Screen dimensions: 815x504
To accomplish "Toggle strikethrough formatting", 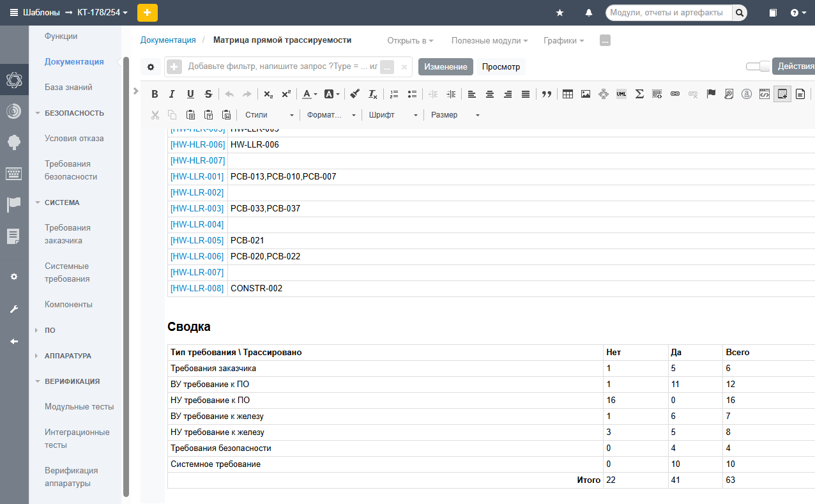I will click(x=208, y=94).
